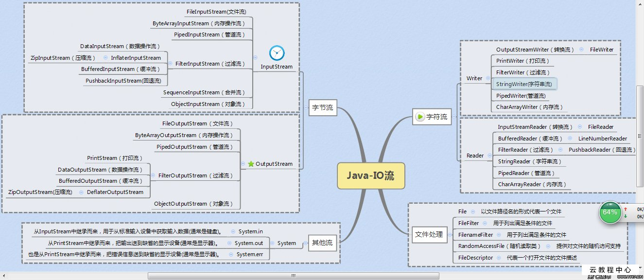Select the highlighted StringWriter(字符串流) node
Screen dimensions: 644x280
pos(524,84)
